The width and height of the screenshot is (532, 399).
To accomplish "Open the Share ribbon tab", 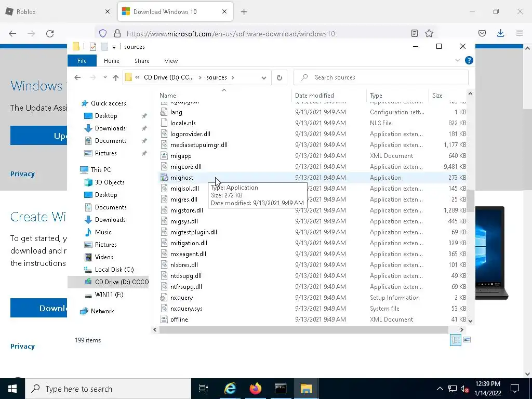I will pos(142,61).
